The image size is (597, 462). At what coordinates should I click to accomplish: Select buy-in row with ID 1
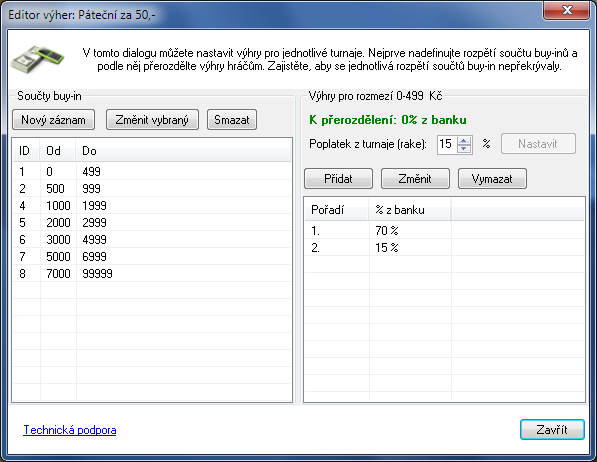[152, 171]
